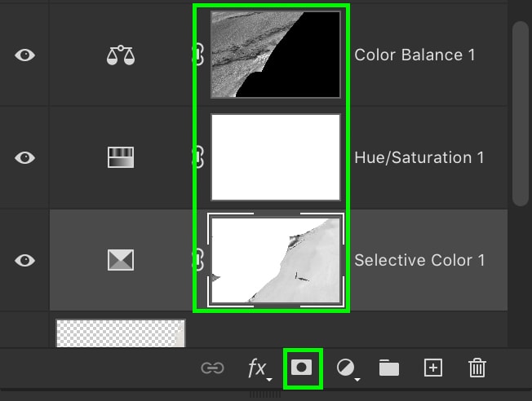Create a new layer with plus icon
This screenshot has width=532, height=401.
tap(433, 368)
